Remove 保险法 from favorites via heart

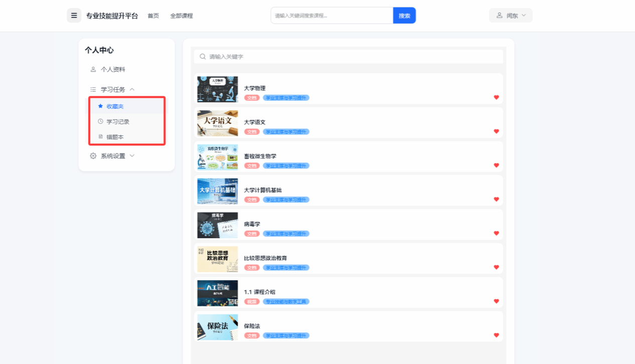coord(497,335)
